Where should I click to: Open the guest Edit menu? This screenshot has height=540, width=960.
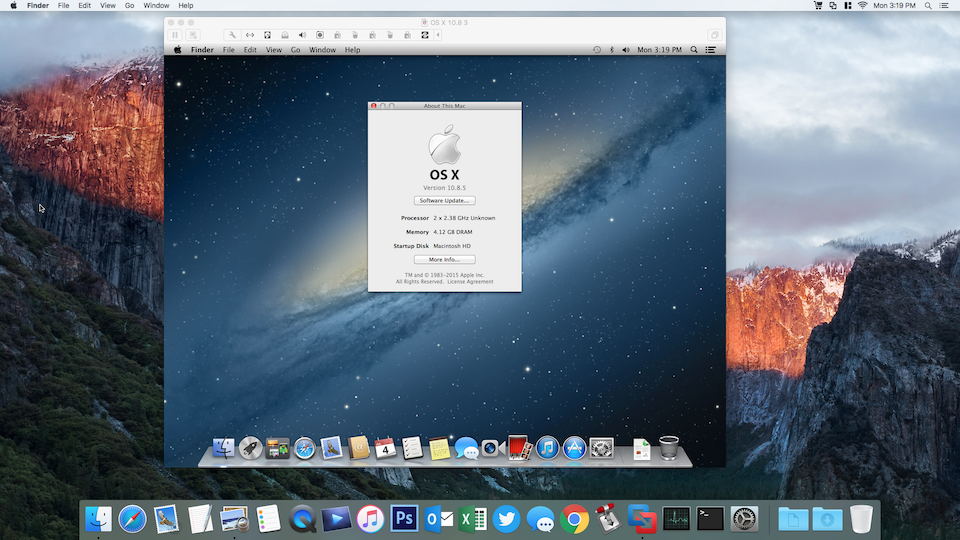[x=250, y=50]
